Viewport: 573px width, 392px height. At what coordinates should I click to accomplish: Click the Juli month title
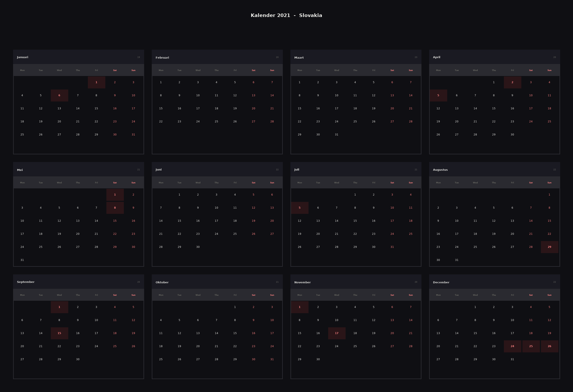tap(297, 169)
